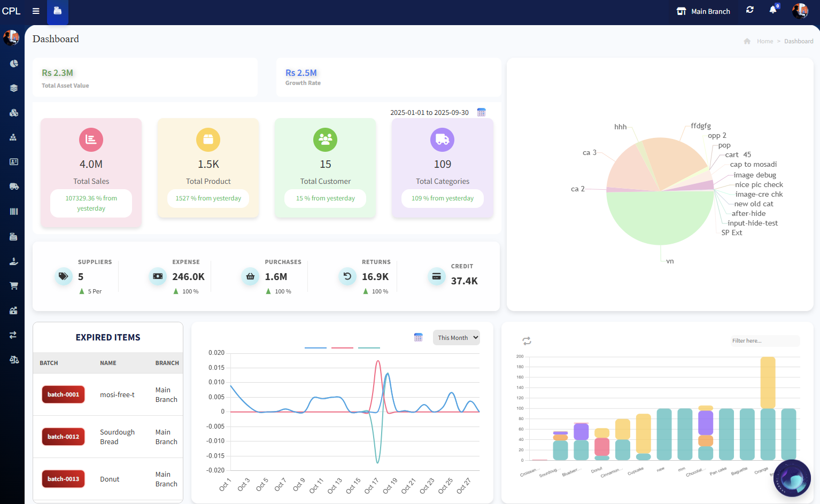The height and width of the screenshot is (504, 820).
Task: Toggle the hamburger sidebar menu
Action: [36, 11]
